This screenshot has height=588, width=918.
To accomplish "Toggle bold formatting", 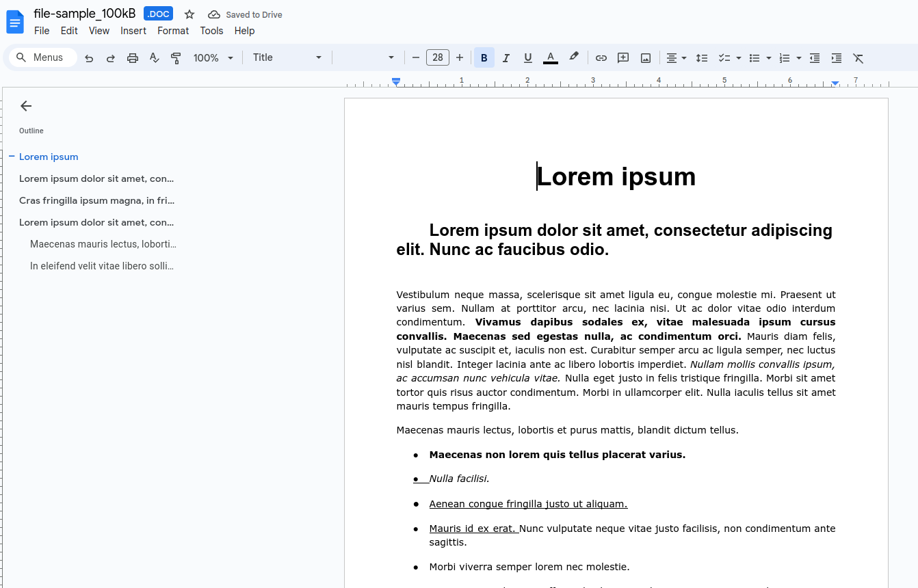I will click(484, 58).
